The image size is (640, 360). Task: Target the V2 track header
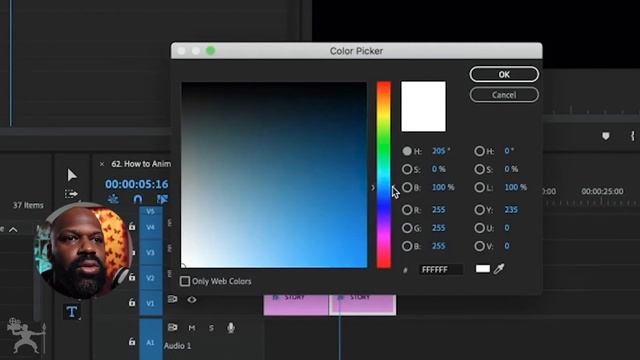coord(151,278)
